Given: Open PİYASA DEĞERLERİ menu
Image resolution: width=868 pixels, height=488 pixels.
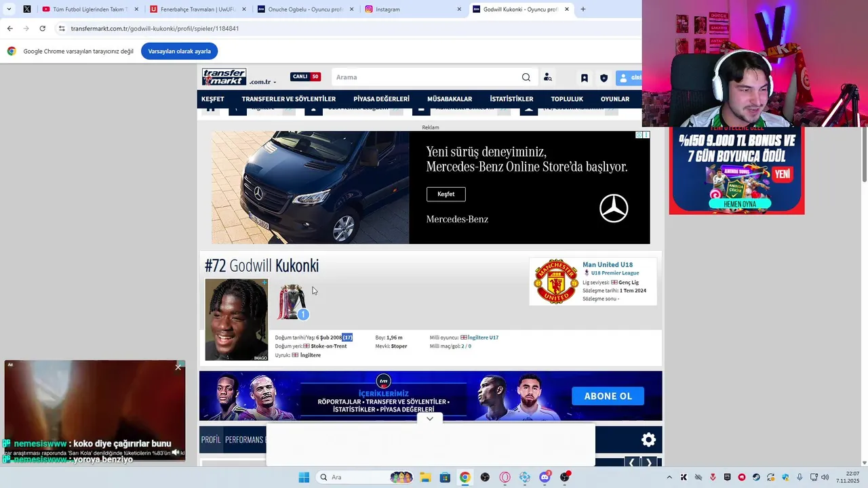Looking at the screenshot, I should [382, 99].
